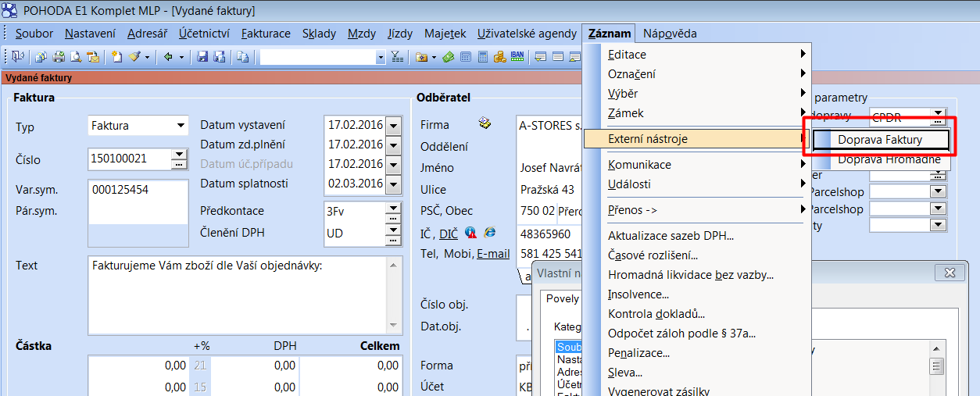The height and width of the screenshot is (396, 980).
Task: Click the second floppy save-all icon
Action: tap(219, 56)
